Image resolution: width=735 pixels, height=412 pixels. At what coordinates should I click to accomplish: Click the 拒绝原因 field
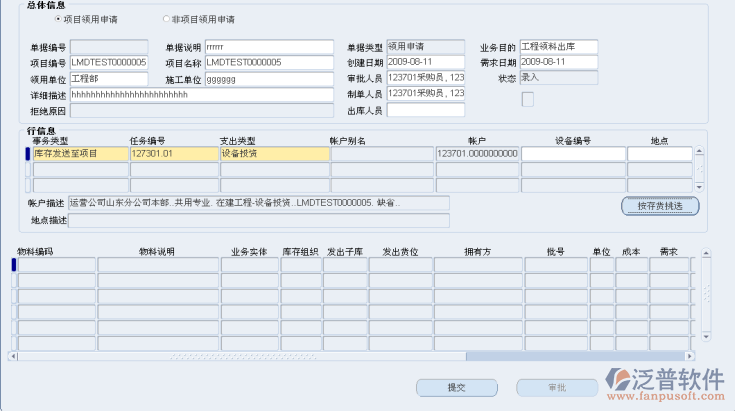coord(202,111)
